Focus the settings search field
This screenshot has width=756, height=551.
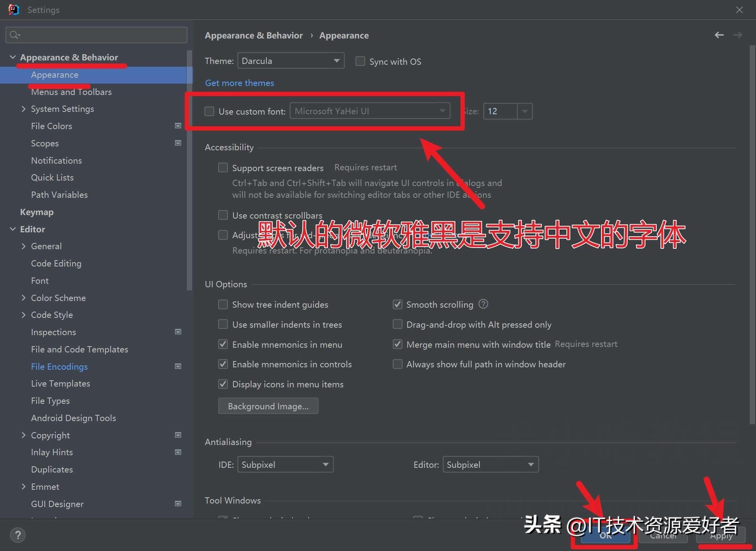coord(97,35)
